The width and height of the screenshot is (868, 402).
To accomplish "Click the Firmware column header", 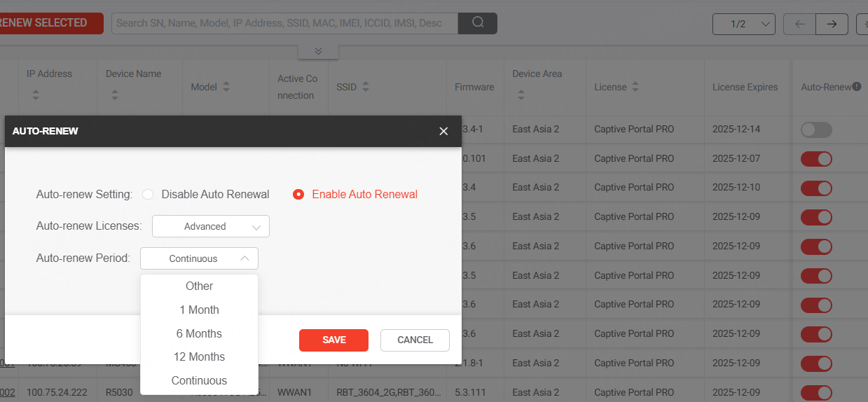I will click(474, 87).
